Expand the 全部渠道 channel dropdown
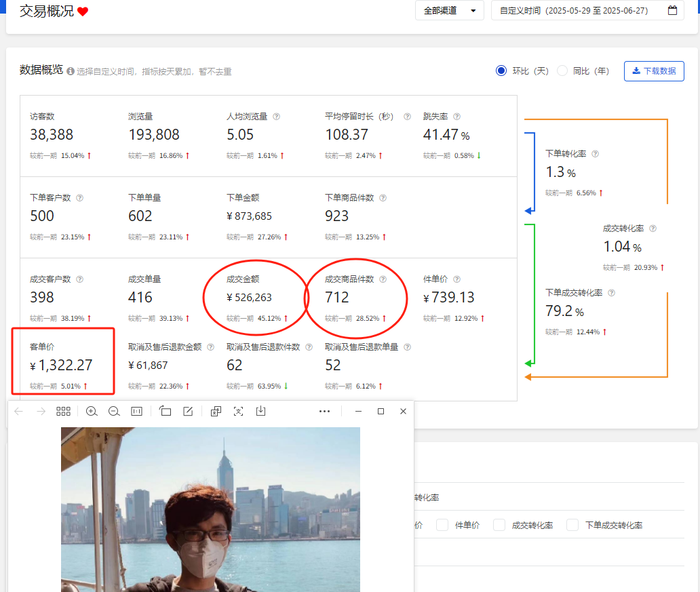The image size is (700, 592). pyautogui.click(x=449, y=11)
